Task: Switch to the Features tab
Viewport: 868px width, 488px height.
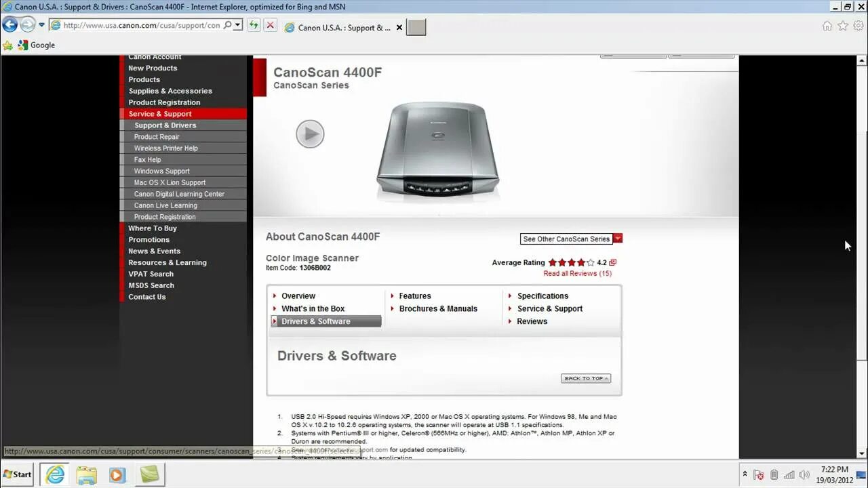Action: point(415,296)
